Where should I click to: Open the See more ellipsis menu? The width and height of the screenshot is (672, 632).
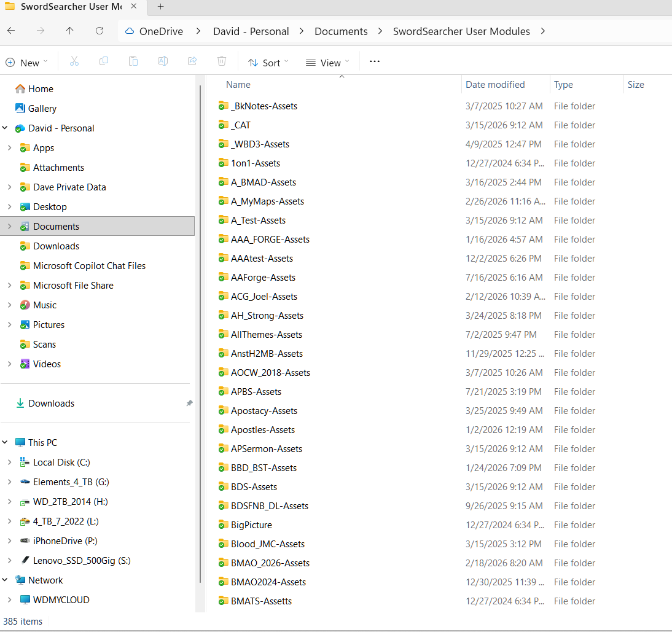coord(375,61)
